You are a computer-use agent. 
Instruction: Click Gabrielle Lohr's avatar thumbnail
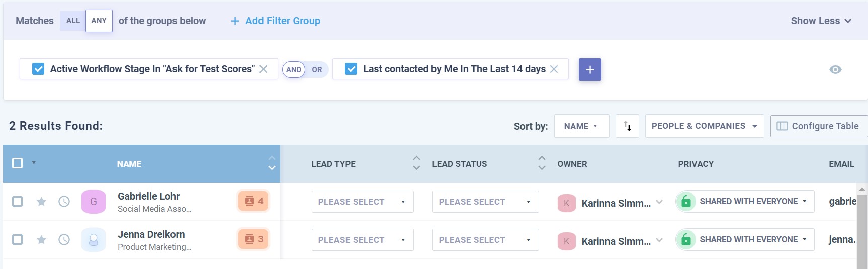pos(94,202)
